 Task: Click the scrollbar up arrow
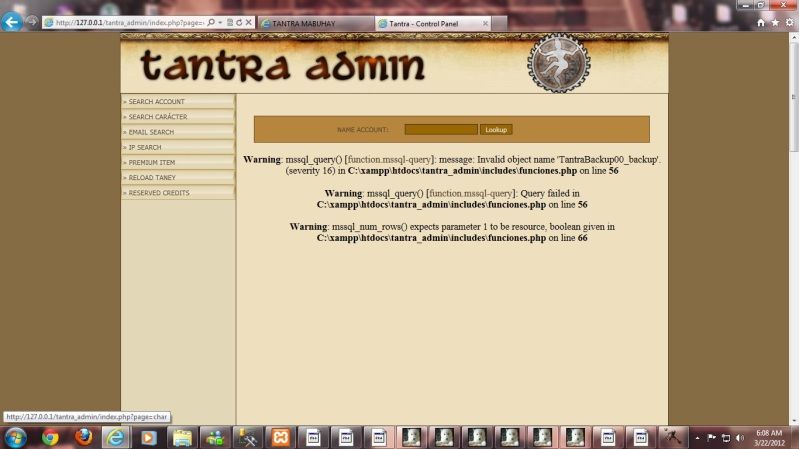point(794,38)
